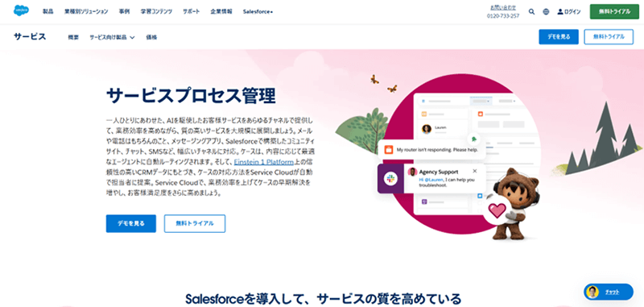Image resolution: width=644 pixels, height=307 pixels.
Task: Close the Agency Support card
Action: coord(475,171)
